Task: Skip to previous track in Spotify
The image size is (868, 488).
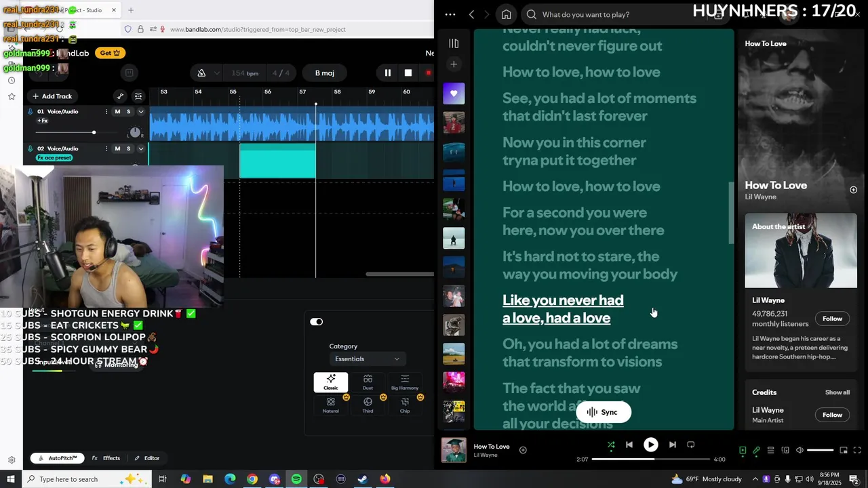Action: click(629, 445)
